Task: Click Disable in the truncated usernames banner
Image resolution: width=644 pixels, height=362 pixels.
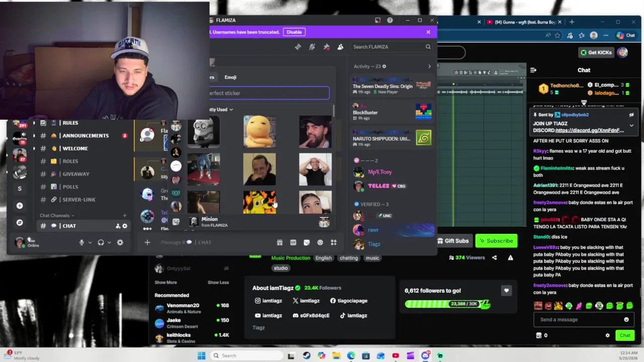Action: click(294, 32)
